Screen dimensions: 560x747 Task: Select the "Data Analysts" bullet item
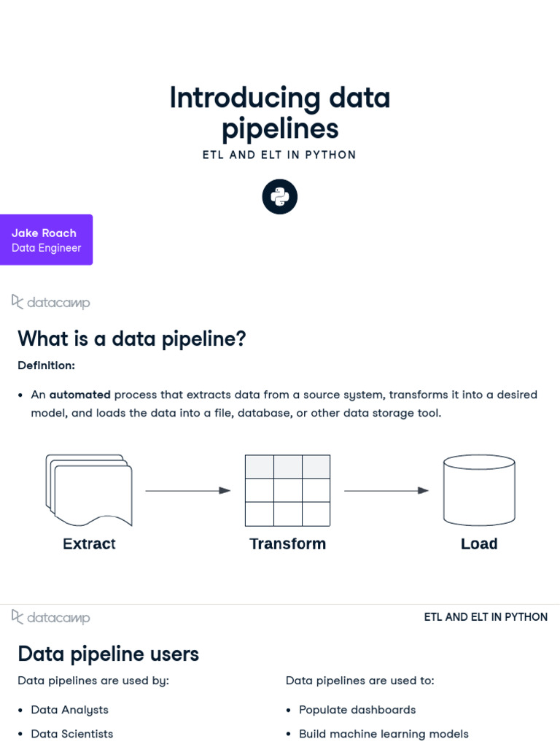[69, 710]
